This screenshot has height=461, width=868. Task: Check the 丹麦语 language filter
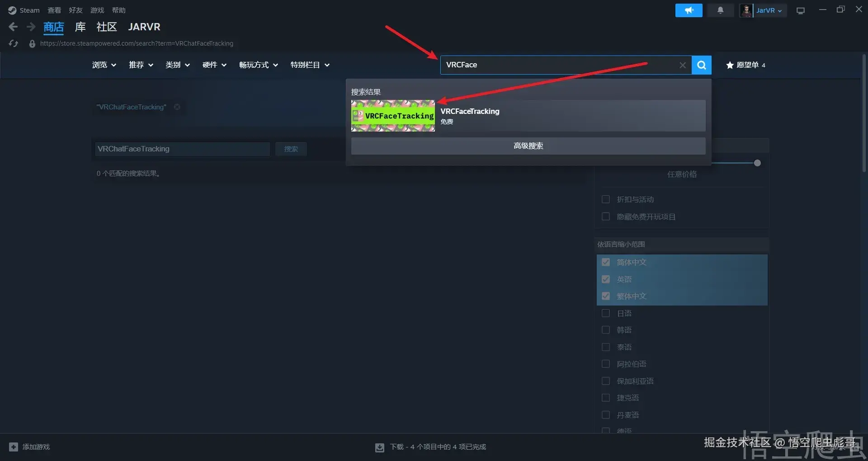coord(606,415)
